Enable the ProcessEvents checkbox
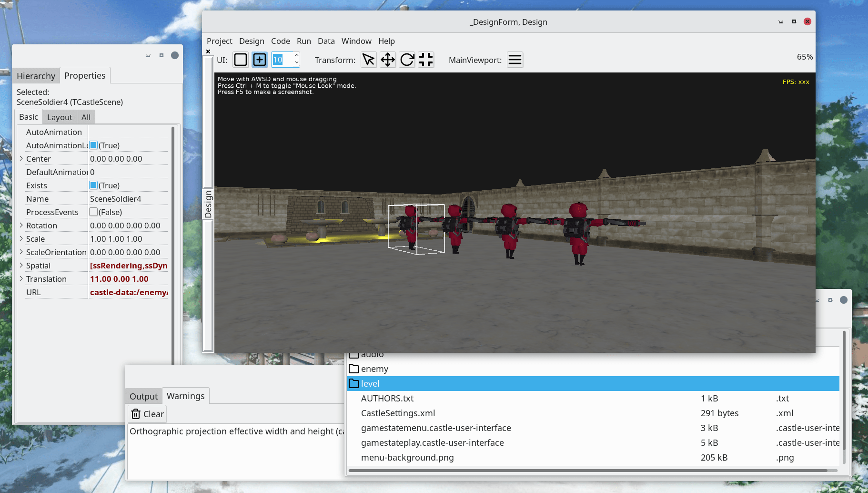 click(x=93, y=212)
